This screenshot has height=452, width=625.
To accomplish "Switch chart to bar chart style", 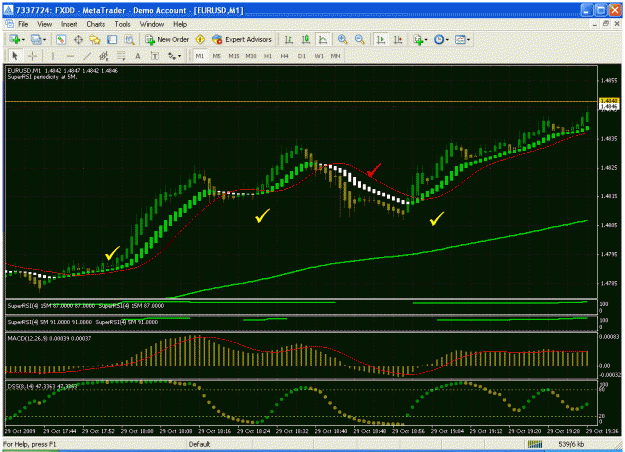I will tap(289, 39).
